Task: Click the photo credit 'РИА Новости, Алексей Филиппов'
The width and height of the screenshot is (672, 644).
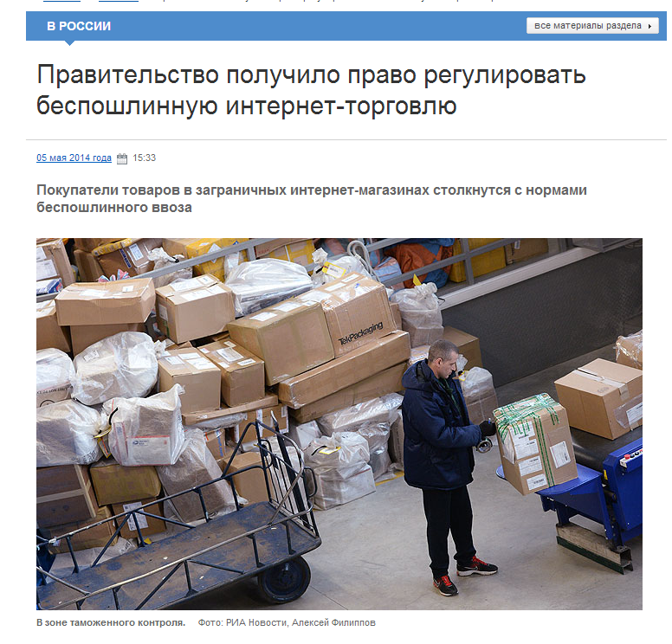Action: coord(300,622)
